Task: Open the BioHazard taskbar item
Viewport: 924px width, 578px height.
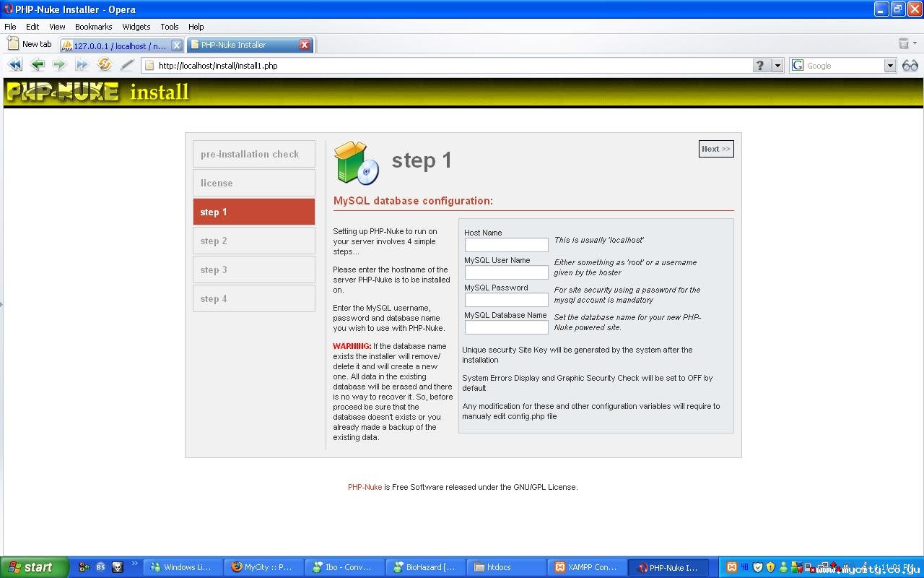Action: [426, 567]
